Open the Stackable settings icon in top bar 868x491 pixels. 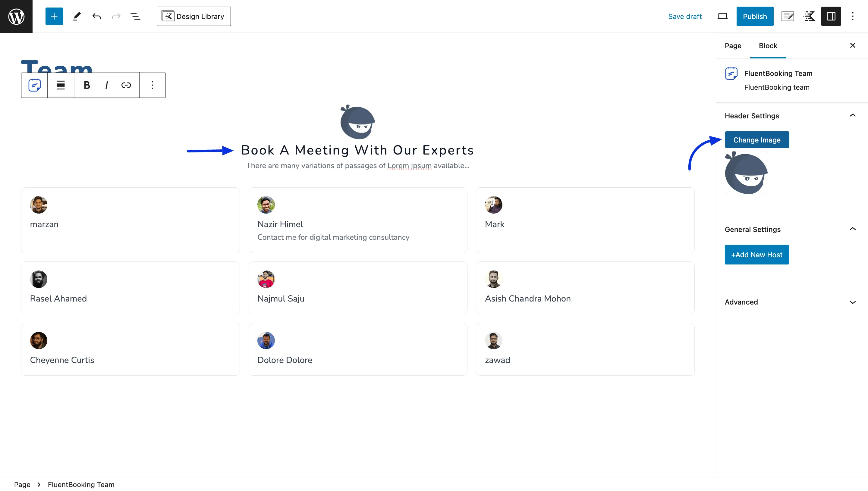point(809,16)
